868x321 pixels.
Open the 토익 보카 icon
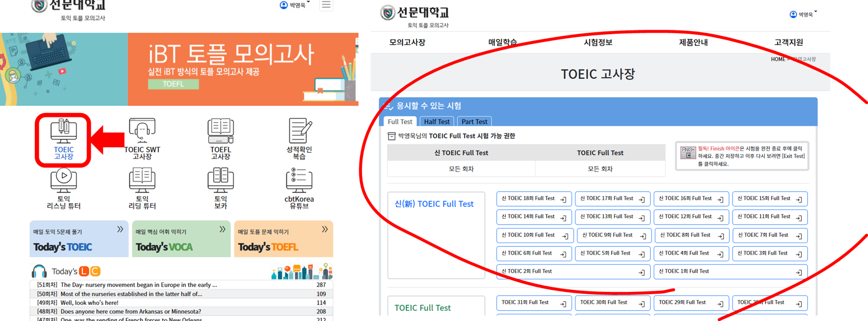[x=221, y=189]
